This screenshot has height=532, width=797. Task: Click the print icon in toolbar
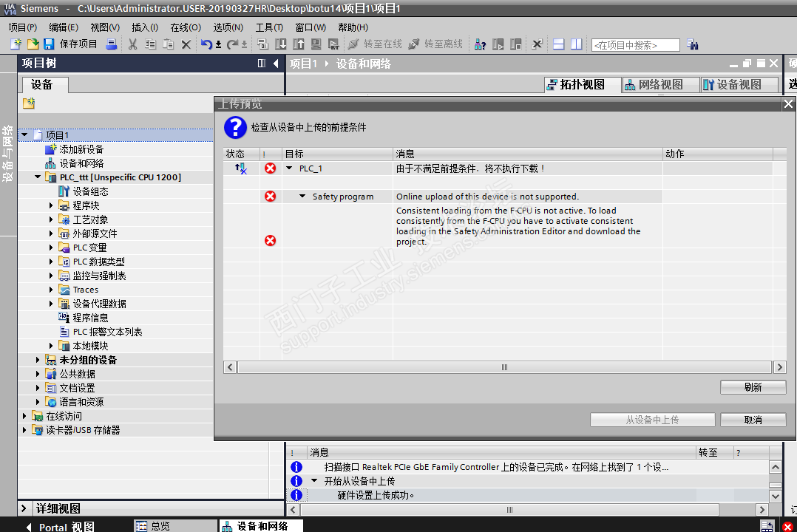pyautogui.click(x=112, y=44)
